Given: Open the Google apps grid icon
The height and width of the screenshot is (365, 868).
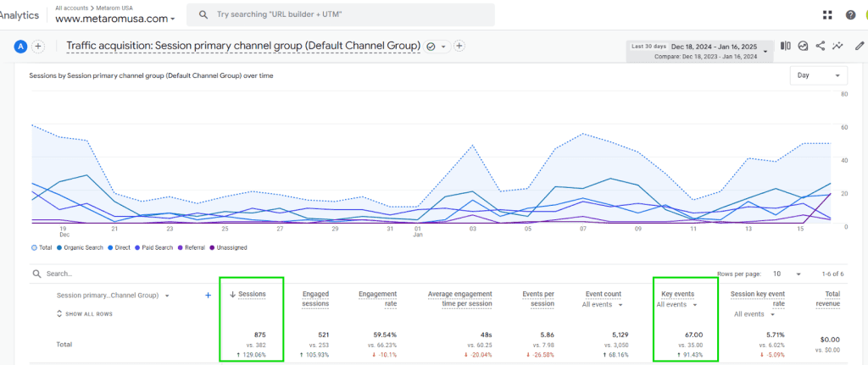Looking at the screenshot, I should click(827, 15).
